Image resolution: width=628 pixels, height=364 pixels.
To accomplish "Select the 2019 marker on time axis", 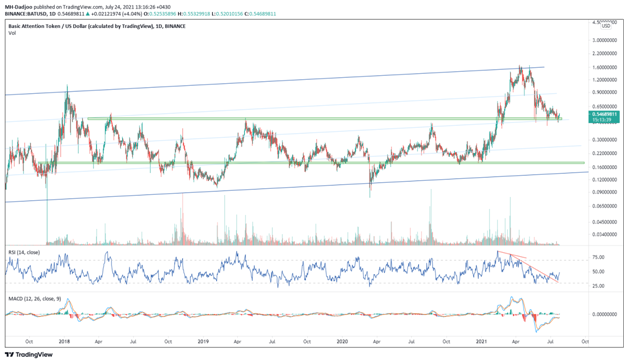I will point(203,342).
